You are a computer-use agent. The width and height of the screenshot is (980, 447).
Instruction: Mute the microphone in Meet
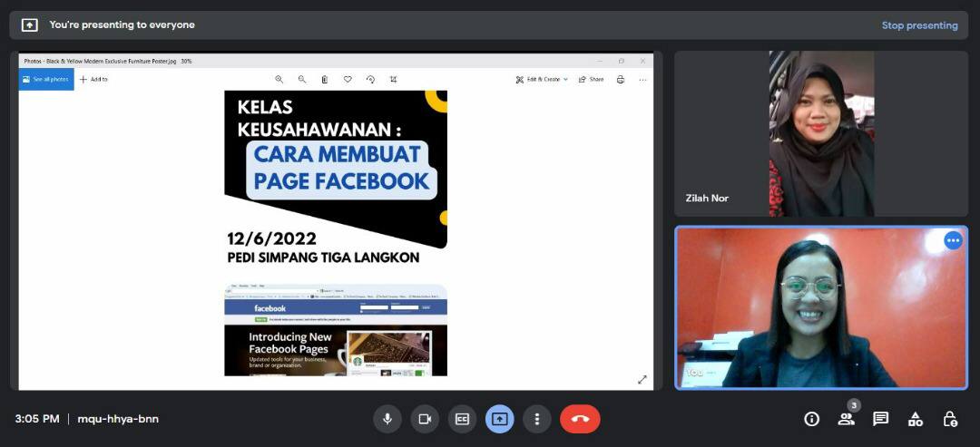387,419
